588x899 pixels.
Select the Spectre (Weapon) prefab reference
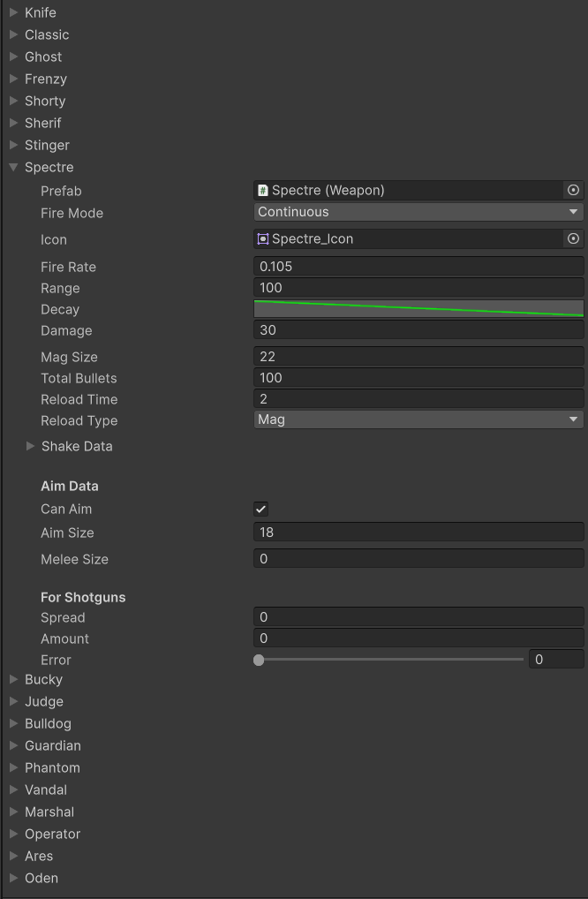[409, 191]
